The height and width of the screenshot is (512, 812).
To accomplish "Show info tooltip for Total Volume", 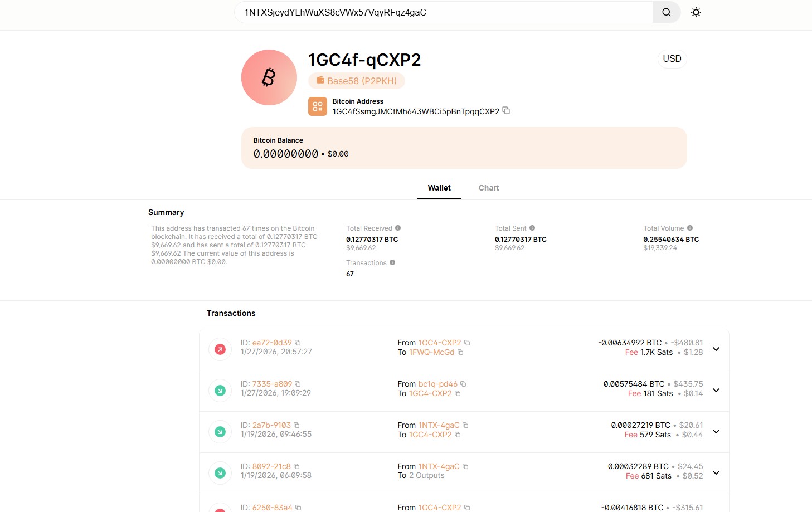I will (690, 228).
